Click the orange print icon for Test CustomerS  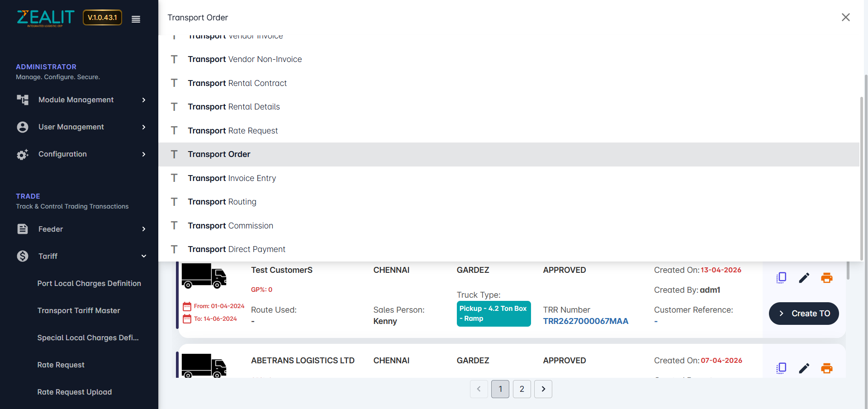pos(826,278)
